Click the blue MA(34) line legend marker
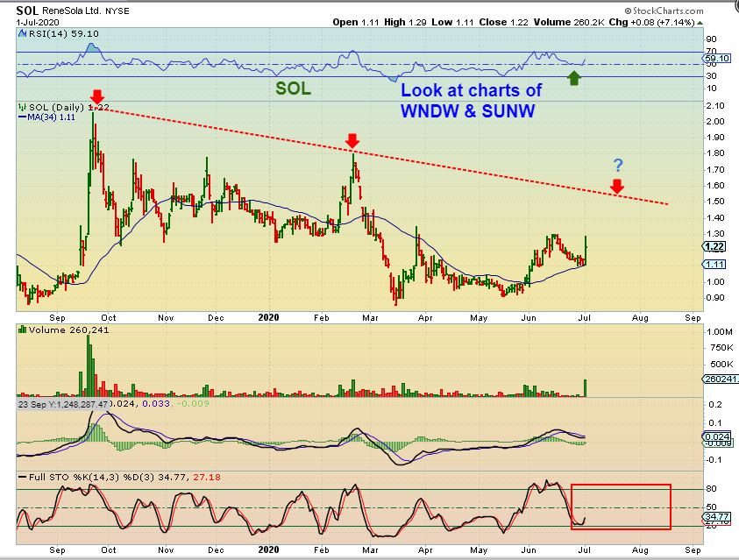Viewport: 739px width, 560px height. 22,117
